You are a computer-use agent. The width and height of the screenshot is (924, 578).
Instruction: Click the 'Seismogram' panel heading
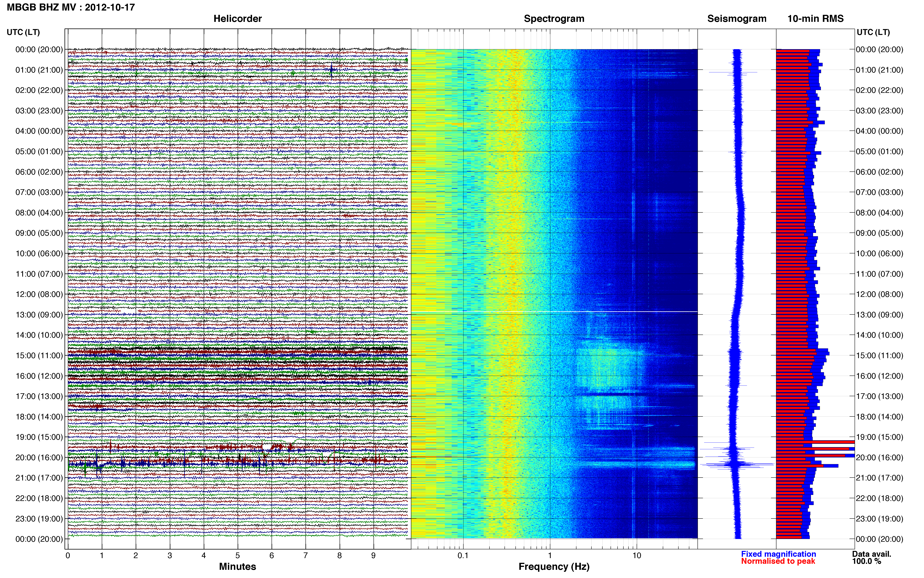point(737,19)
